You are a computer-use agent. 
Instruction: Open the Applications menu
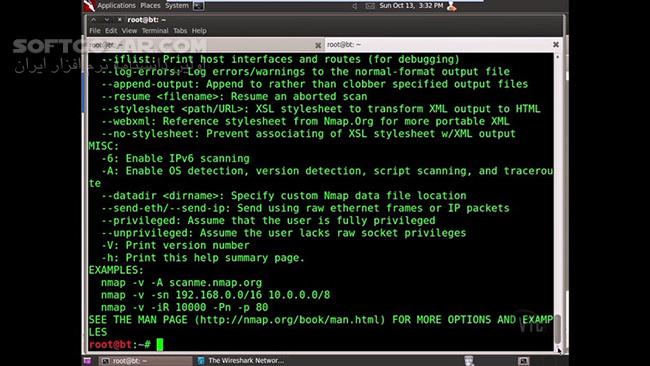coord(116,5)
